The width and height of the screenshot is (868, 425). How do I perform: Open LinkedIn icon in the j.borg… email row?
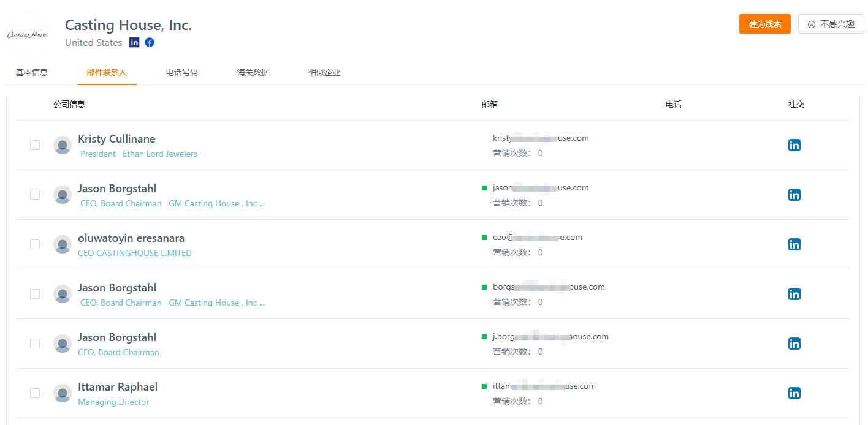click(794, 344)
